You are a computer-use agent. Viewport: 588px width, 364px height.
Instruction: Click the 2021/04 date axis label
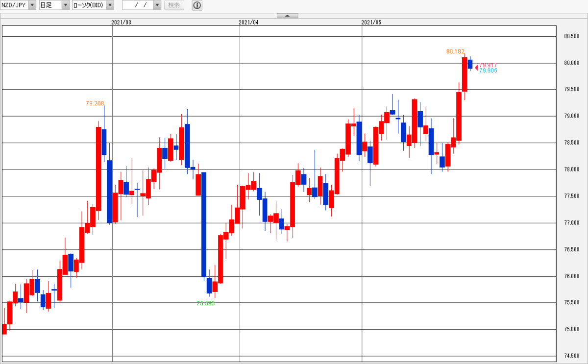click(x=249, y=22)
